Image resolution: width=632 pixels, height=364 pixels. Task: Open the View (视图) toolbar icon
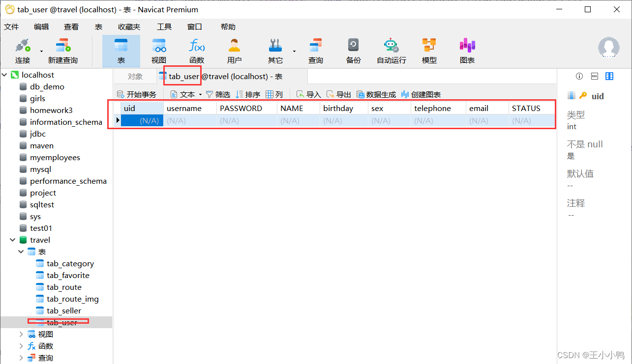click(x=159, y=51)
